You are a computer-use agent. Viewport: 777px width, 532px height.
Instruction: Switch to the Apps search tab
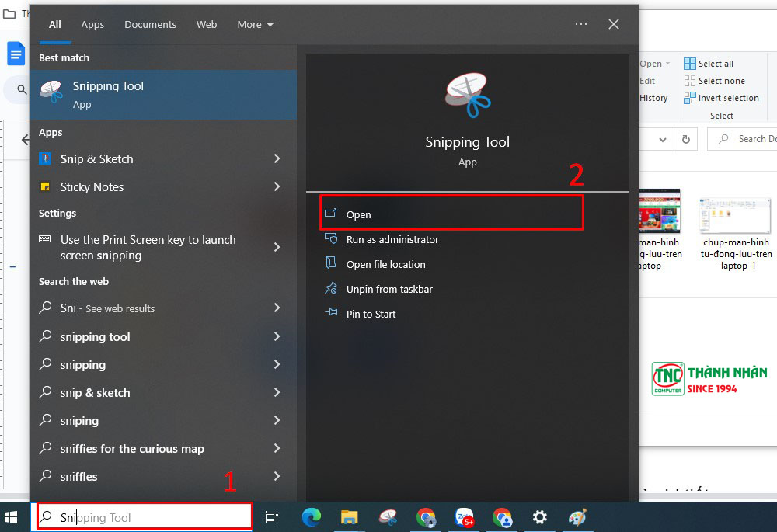click(x=92, y=24)
